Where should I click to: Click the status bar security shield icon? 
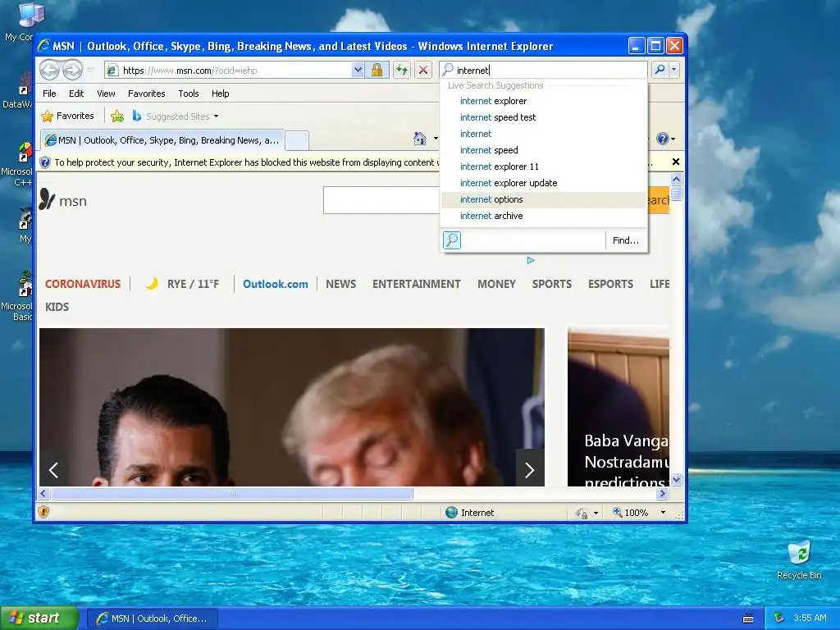(x=44, y=512)
